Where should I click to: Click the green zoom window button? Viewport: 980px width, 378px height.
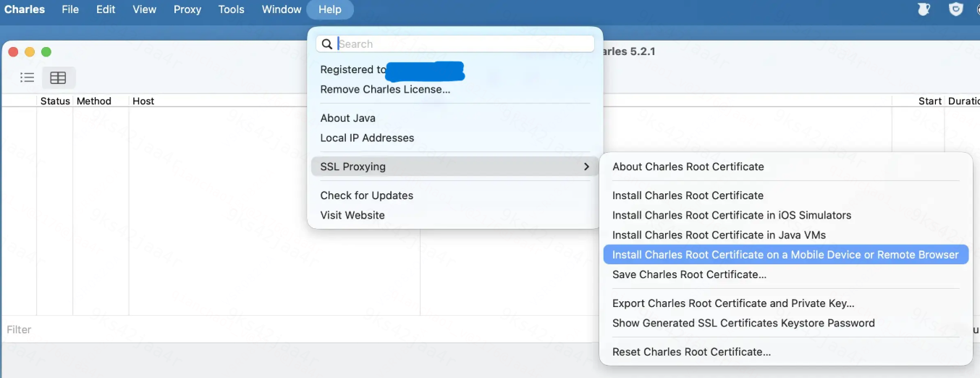click(x=46, y=52)
